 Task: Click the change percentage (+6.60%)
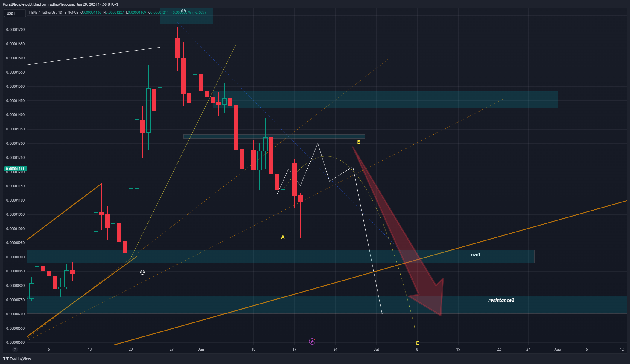199,13
